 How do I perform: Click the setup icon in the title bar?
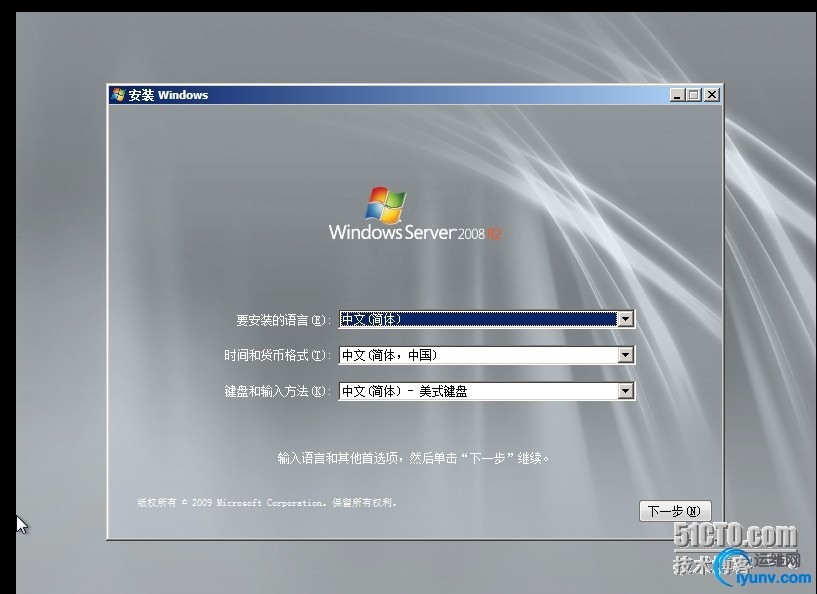[x=118, y=95]
